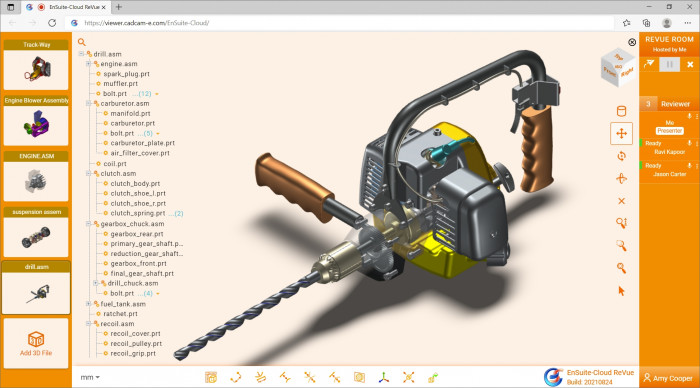Click the cylinder display icon
The image size is (700, 388).
point(621,111)
